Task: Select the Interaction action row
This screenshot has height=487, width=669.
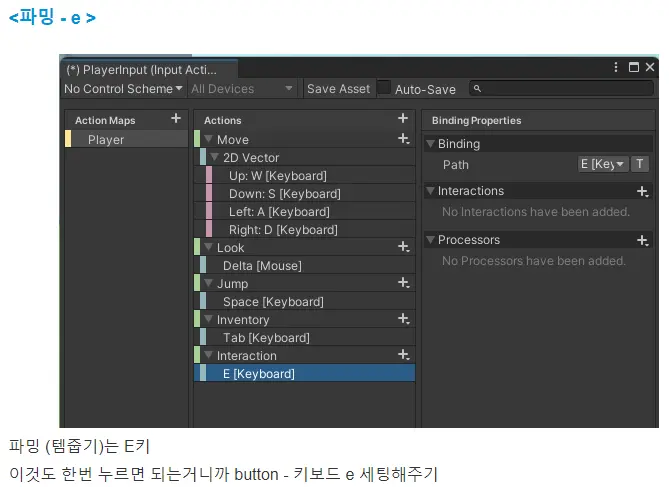Action: click(x=305, y=356)
